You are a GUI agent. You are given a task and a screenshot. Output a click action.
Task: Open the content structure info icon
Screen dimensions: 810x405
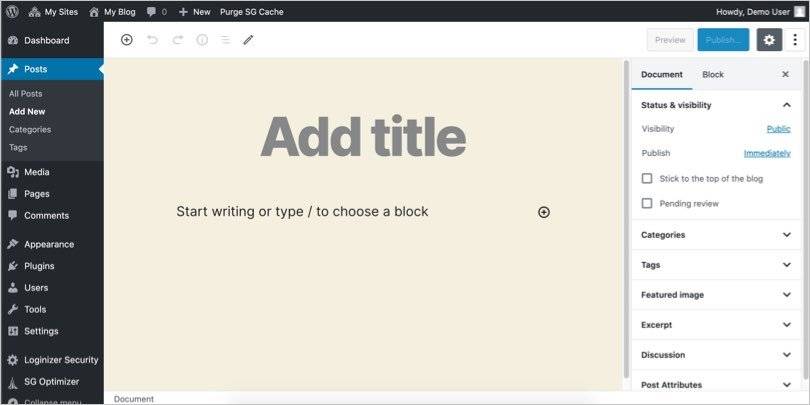pos(202,40)
